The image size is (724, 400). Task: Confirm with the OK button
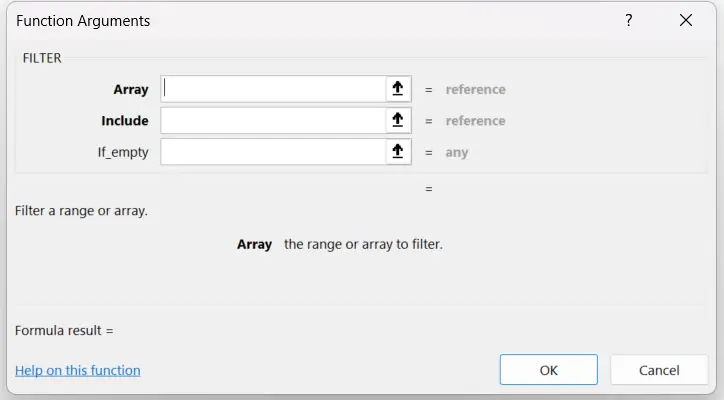click(549, 370)
